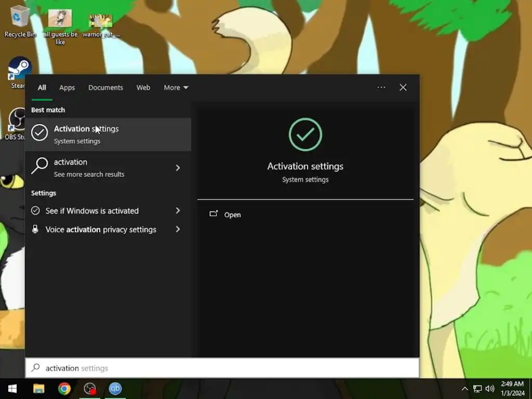Expand the activation web search chevron
The image size is (532, 399).
click(178, 168)
